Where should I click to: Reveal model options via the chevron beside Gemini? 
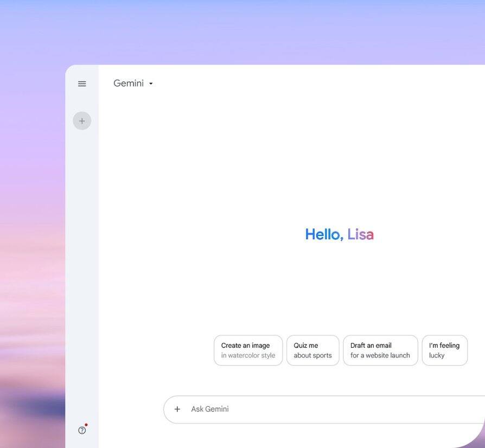tap(150, 84)
